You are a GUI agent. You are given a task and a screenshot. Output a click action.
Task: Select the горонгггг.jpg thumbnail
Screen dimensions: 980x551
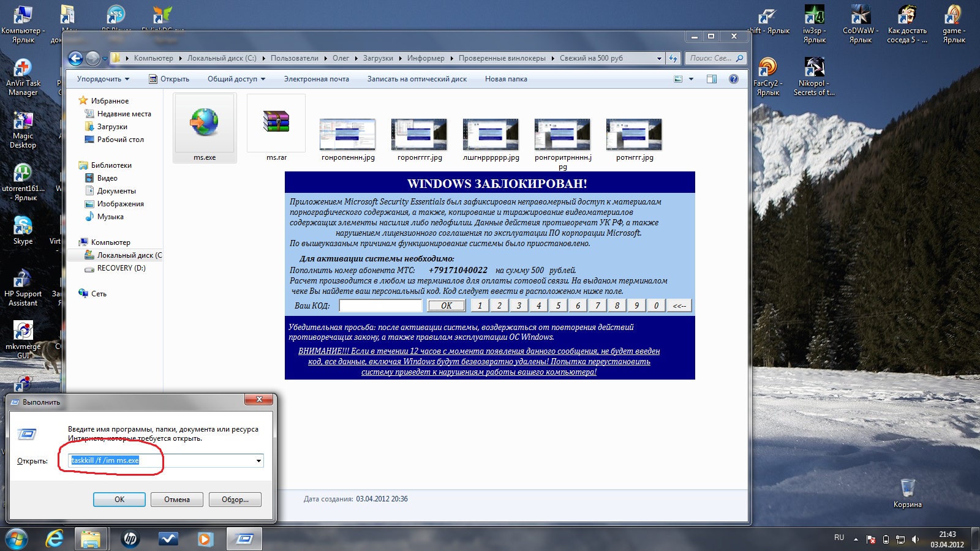[x=420, y=134]
